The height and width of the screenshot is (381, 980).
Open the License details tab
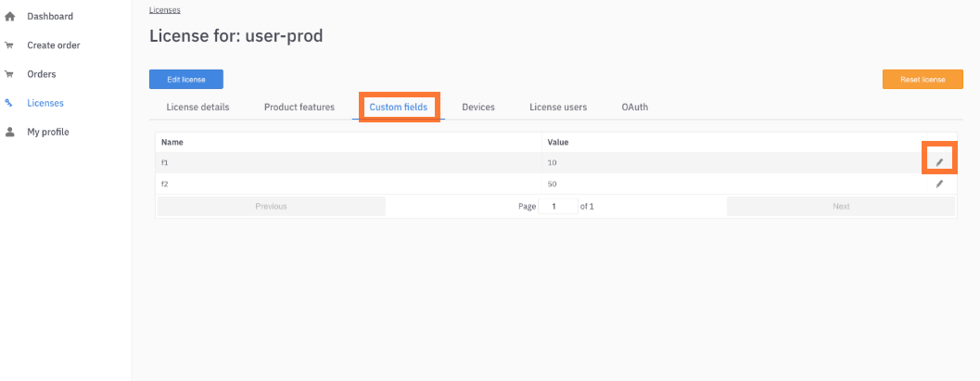pyautogui.click(x=197, y=108)
